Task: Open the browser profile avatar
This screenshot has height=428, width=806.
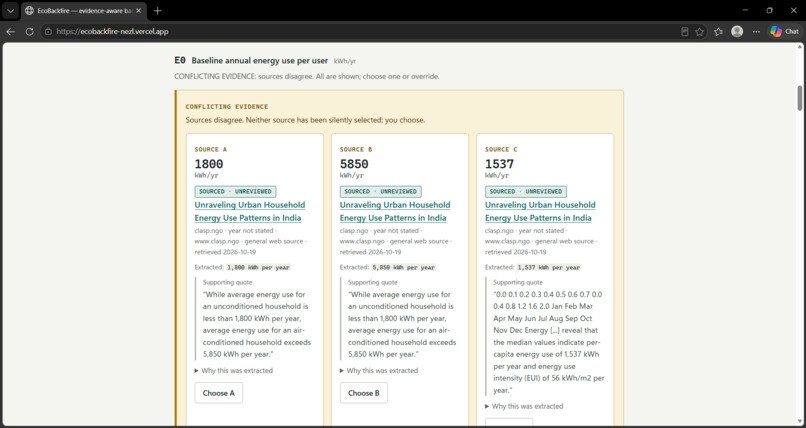Action: click(737, 32)
